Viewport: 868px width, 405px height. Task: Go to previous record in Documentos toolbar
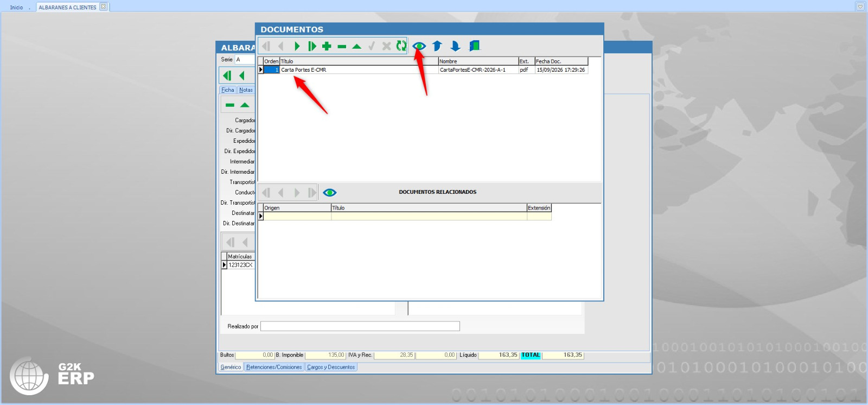(x=281, y=46)
